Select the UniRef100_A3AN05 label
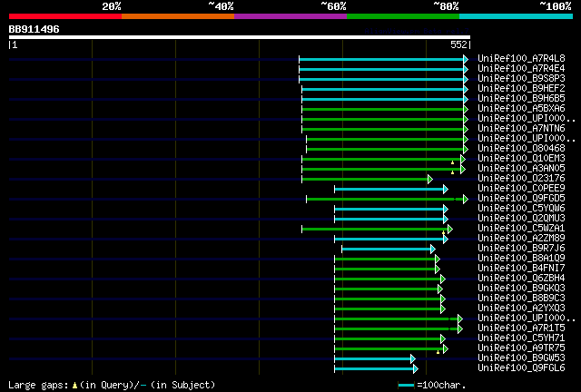The height and width of the screenshot is (392, 581). 521,168
